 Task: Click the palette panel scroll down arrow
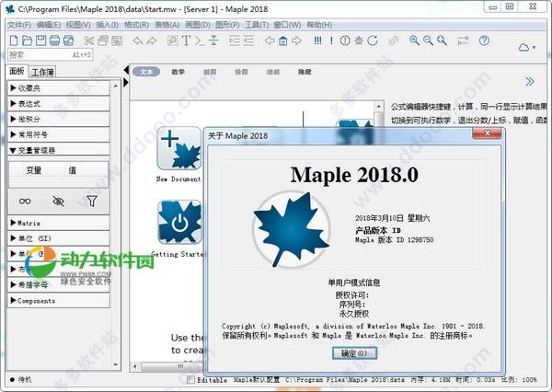116,365
